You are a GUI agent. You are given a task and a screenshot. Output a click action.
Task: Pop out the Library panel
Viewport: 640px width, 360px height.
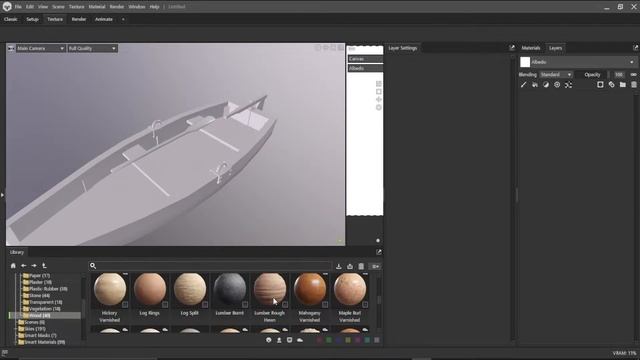[x=378, y=252]
